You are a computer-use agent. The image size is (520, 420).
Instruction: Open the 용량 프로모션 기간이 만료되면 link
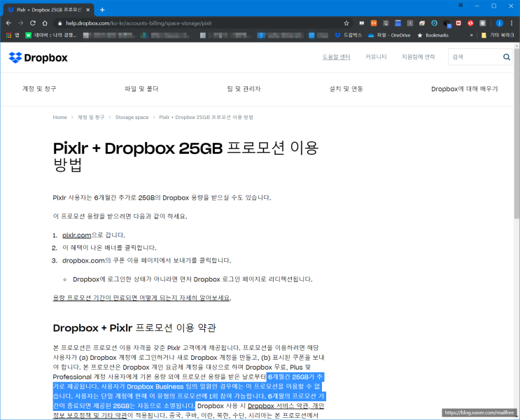141,298
